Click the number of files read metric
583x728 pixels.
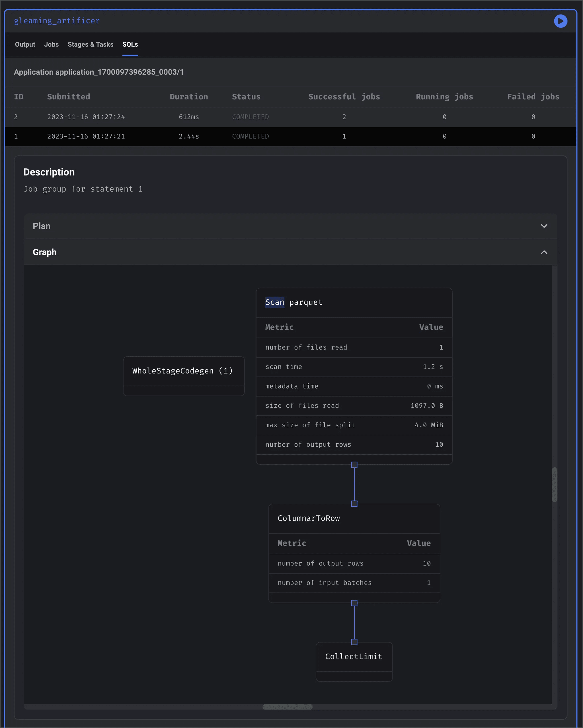coord(354,347)
